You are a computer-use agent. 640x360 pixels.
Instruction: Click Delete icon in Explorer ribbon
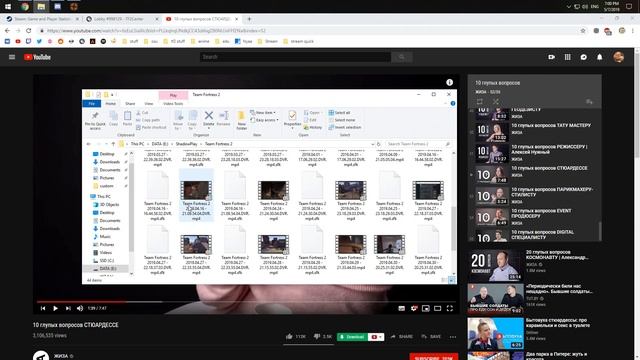[209, 119]
